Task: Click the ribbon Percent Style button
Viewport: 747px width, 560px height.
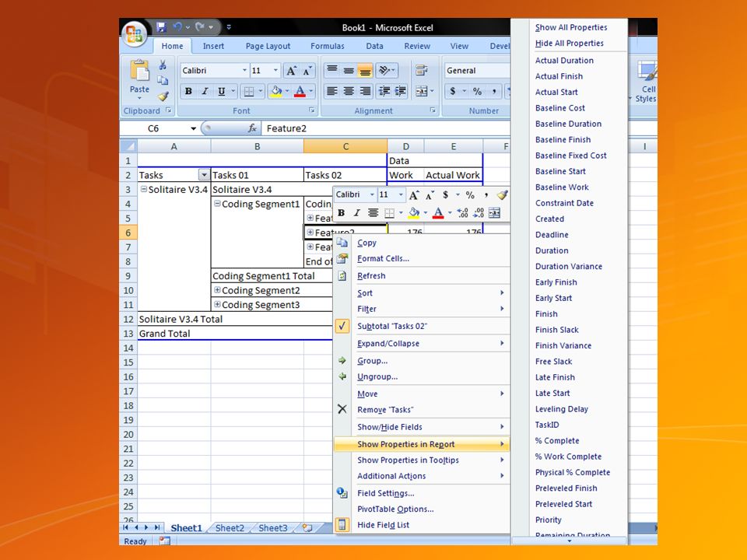Action: (x=477, y=91)
